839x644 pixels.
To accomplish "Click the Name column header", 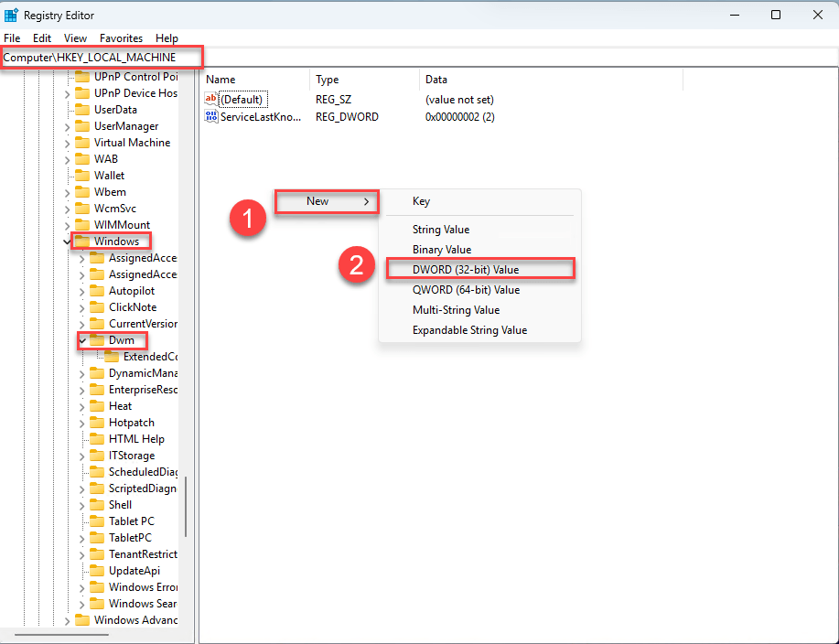I will point(221,80).
